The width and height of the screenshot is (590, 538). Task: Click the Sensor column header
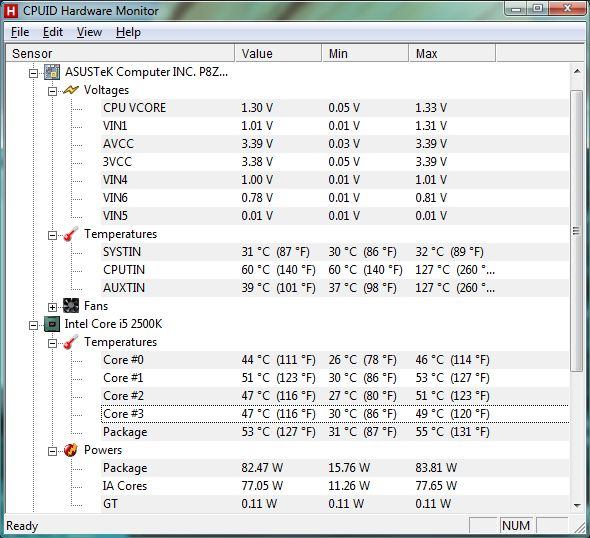(x=120, y=53)
